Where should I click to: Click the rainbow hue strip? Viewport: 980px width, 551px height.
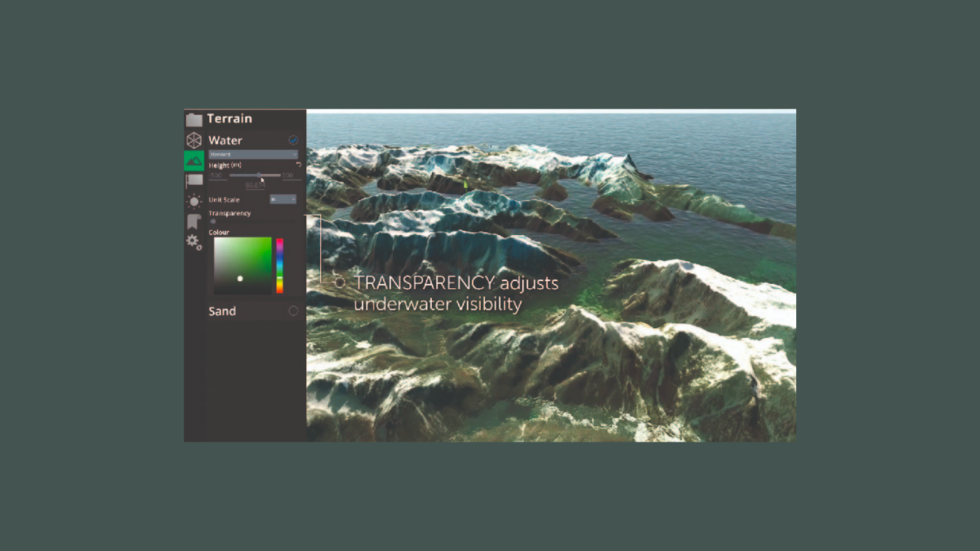pos(279,265)
